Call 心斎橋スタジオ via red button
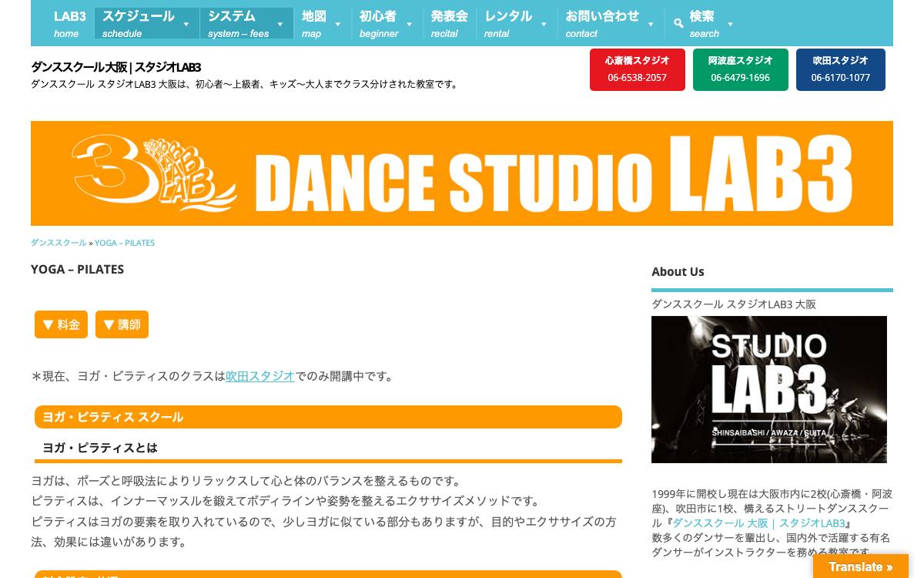This screenshot has height=578, width=924. click(638, 69)
